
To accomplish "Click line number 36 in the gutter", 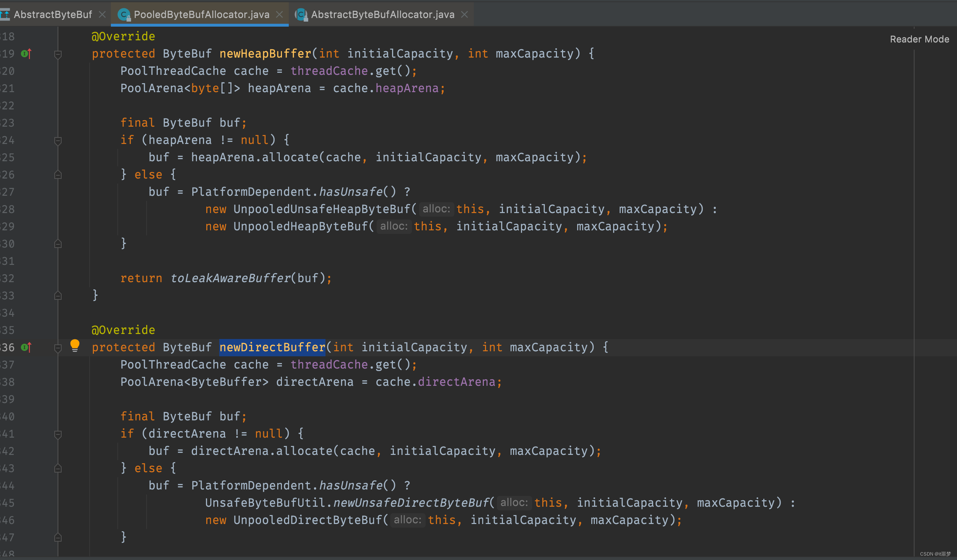I will (7, 347).
